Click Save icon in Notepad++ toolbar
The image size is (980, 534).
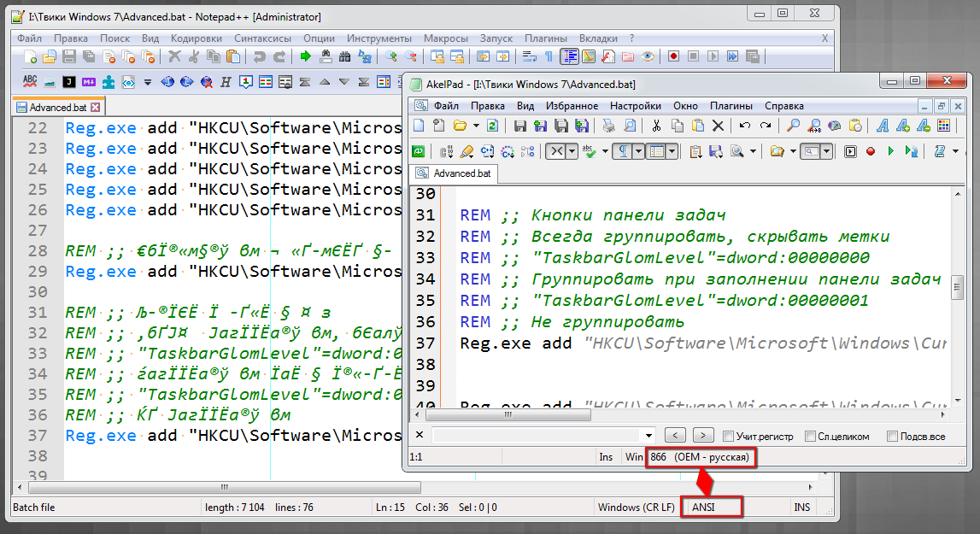click(x=68, y=57)
